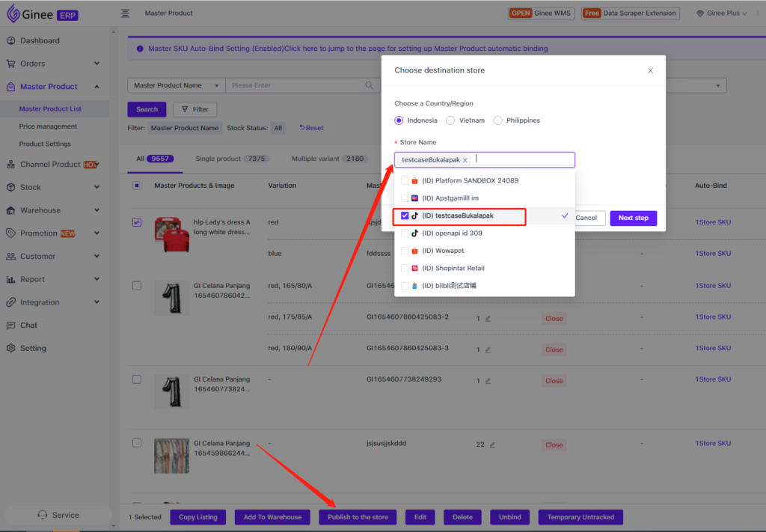Tick the checkbox for GI Celana Panjang 165459866244
This screenshot has height=532, width=766.
pos(137,443)
